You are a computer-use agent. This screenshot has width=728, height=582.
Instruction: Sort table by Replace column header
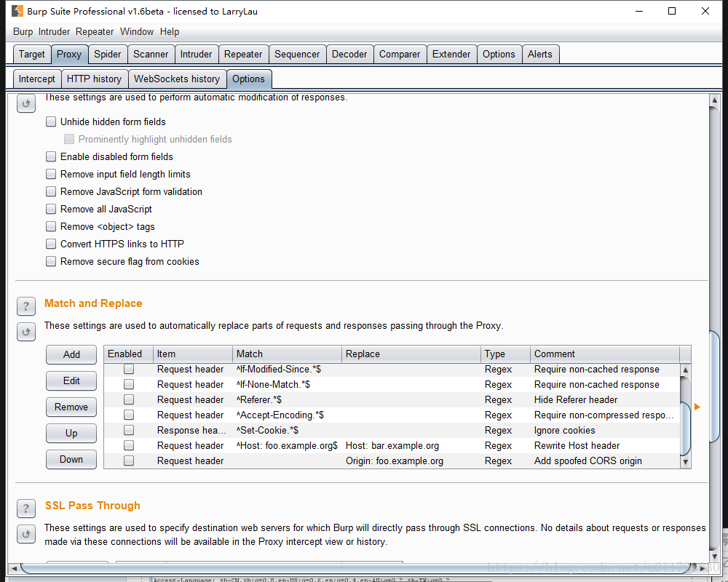[411, 354]
